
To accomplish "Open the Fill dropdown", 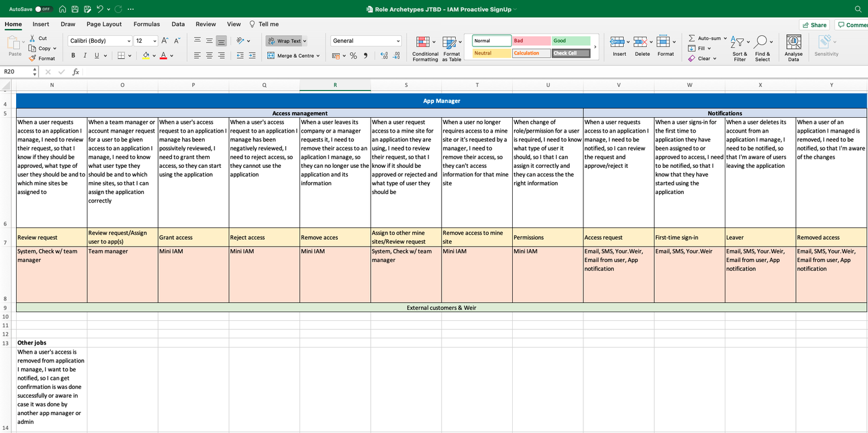I will [x=699, y=48].
